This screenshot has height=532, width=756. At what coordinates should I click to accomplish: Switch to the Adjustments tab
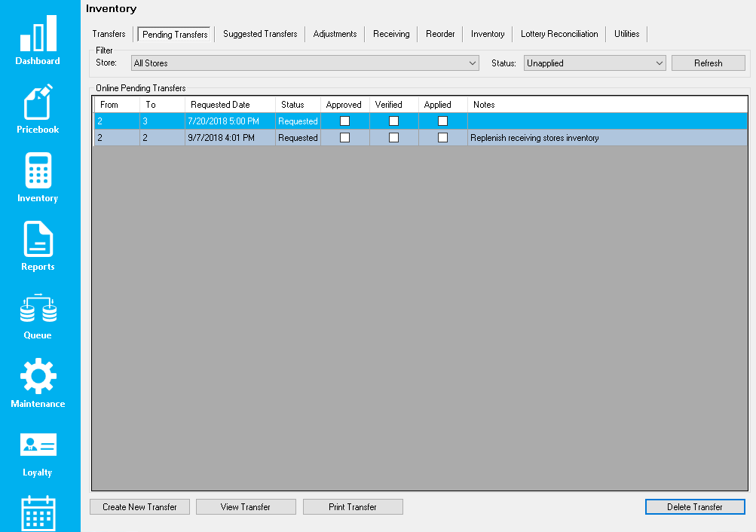[335, 34]
